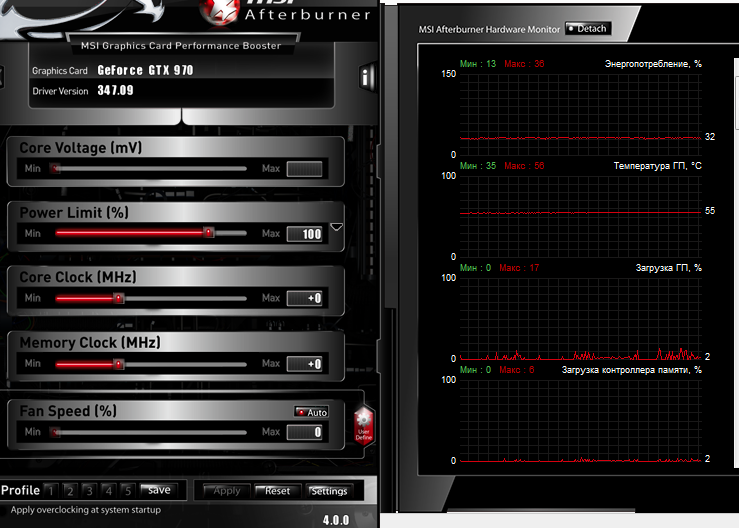Select profile slot 2
Viewport: 739px width, 528px height.
70,490
